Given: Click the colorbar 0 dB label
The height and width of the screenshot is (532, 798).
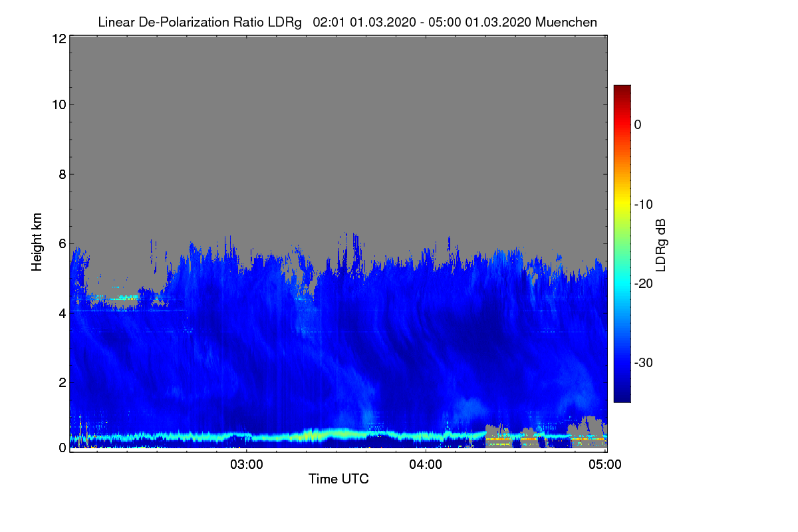Looking at the screenshot, I should pyautogui.click(x=638, y=124).
